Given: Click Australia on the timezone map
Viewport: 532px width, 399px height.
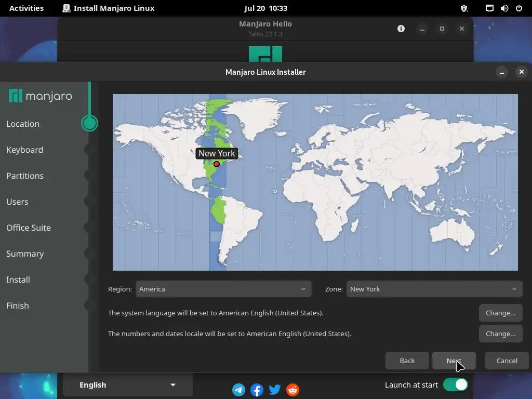Looking at the screenshot, I should pyautogui.click(x=453, y=232).
